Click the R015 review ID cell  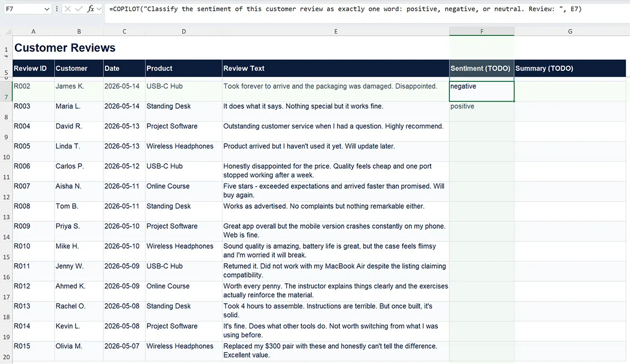(x=33, y=351)
